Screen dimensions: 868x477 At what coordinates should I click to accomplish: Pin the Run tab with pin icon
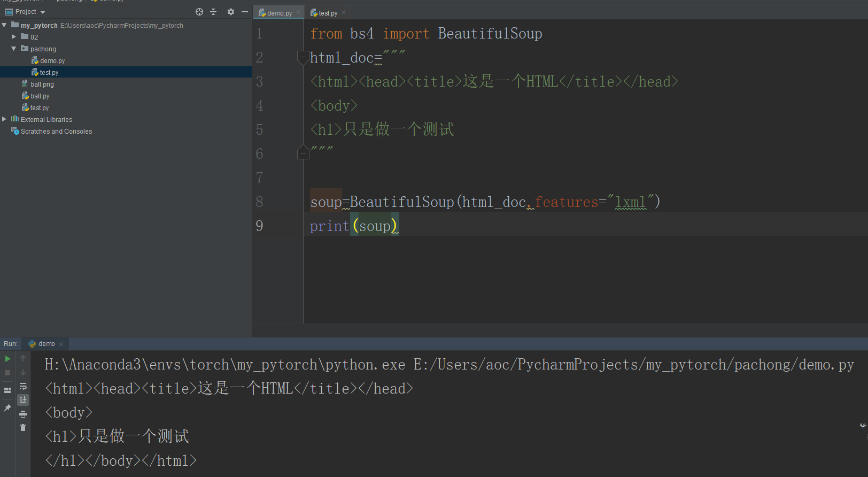pyautogui.click(x=7, y=408)
